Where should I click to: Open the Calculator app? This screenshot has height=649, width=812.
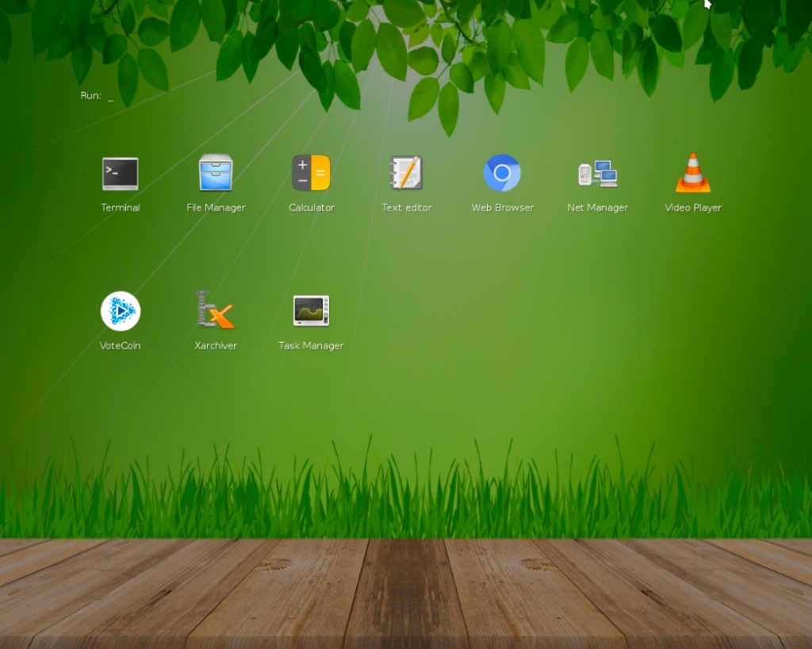(x=311, y=174)
